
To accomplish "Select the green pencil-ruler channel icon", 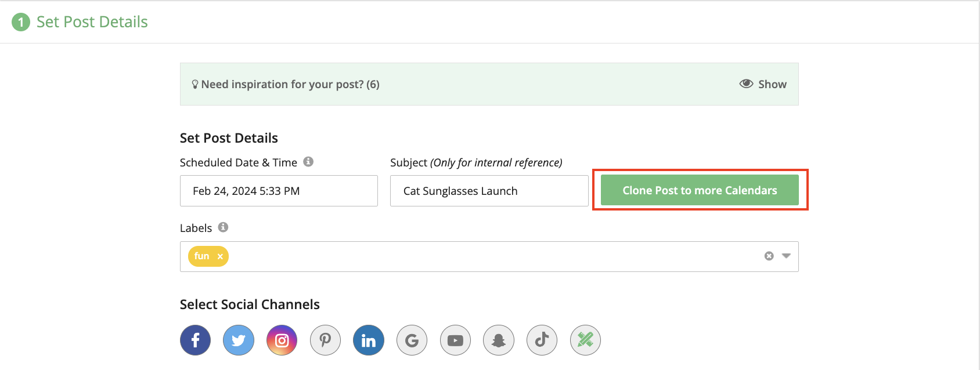I will (x=585, y=340).
